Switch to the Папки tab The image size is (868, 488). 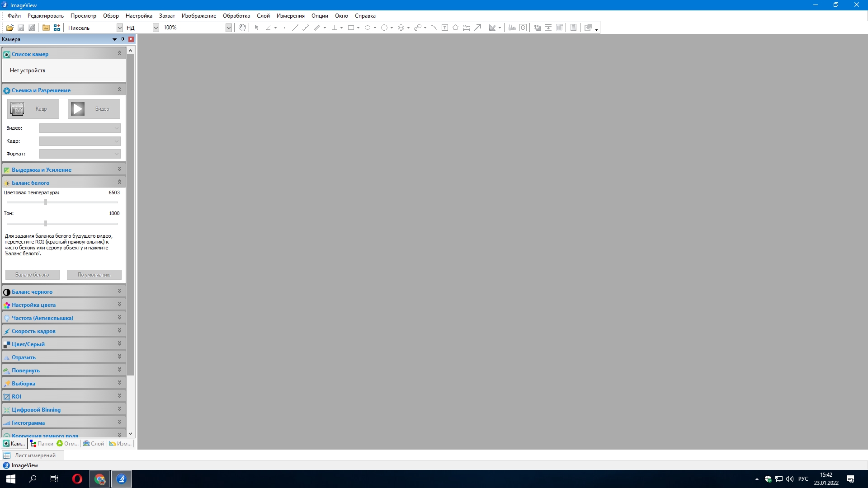pyautogui.click(x=42, y=444)
